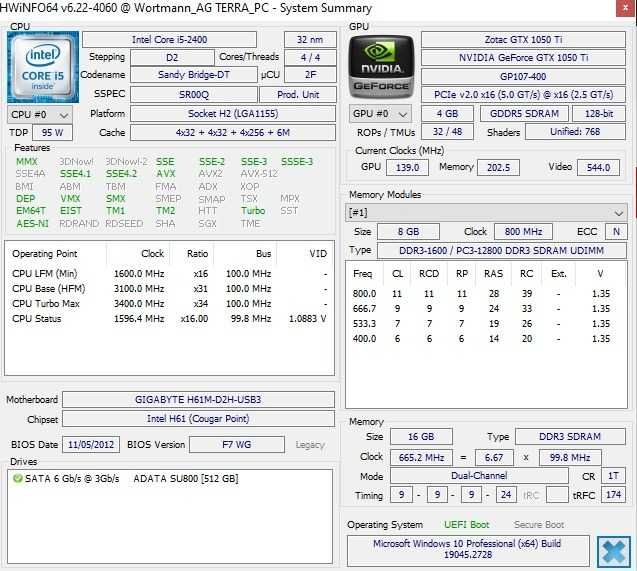This screenshot has height=571, width=637.
Task: Select the 666.7 frequency timing row
Action: click(486, 309)
